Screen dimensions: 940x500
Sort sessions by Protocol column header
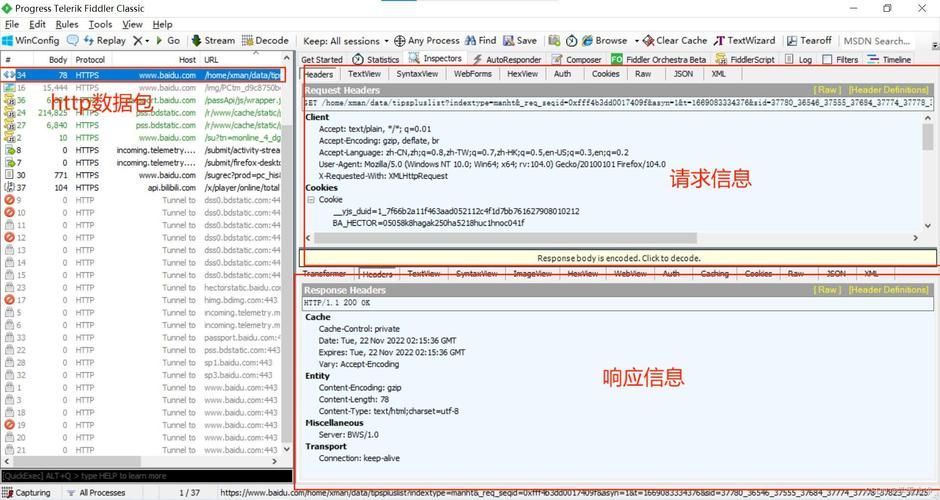[90, 59]
